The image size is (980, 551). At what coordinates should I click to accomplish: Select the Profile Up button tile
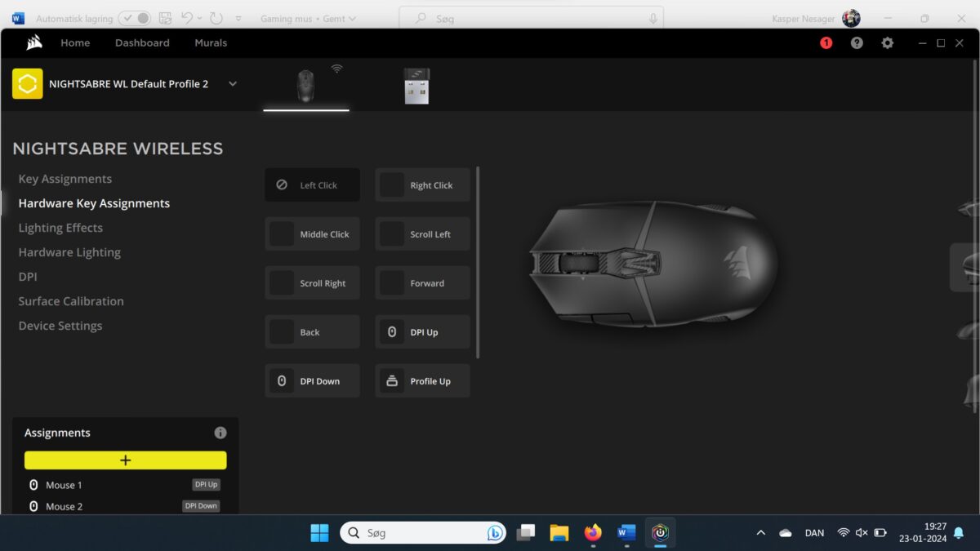422,381
